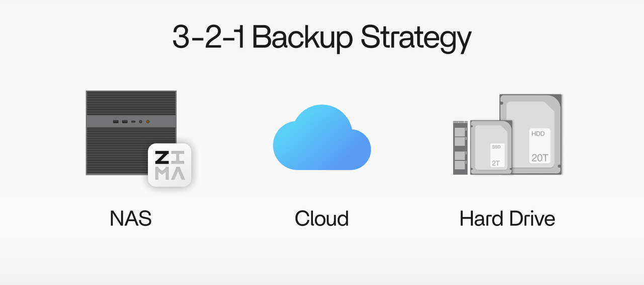This screenshot has width=644, height=285.
Task: Click the 3-2-1 Backup Strategy title
Action: point(321,37)
